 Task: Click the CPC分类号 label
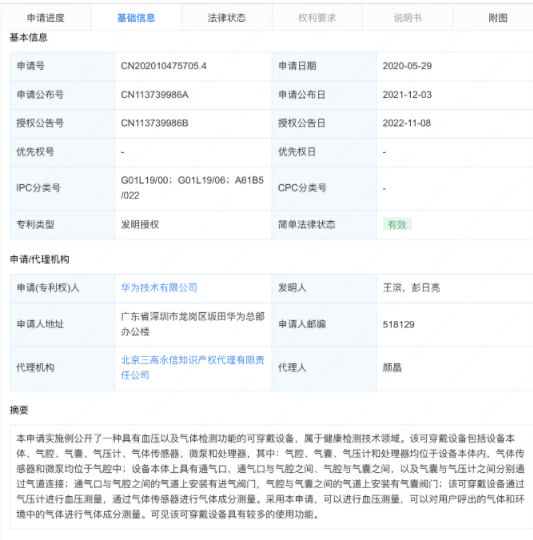pos(302,188)
